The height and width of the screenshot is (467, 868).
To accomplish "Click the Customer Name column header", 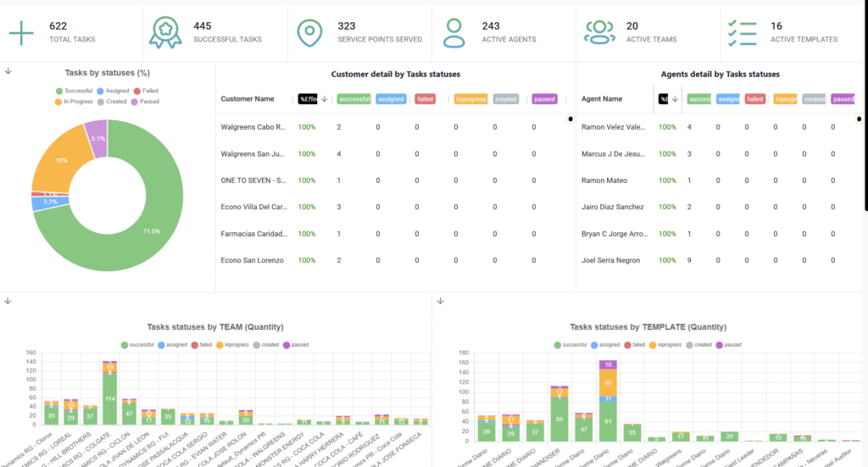I will (248, 99).
